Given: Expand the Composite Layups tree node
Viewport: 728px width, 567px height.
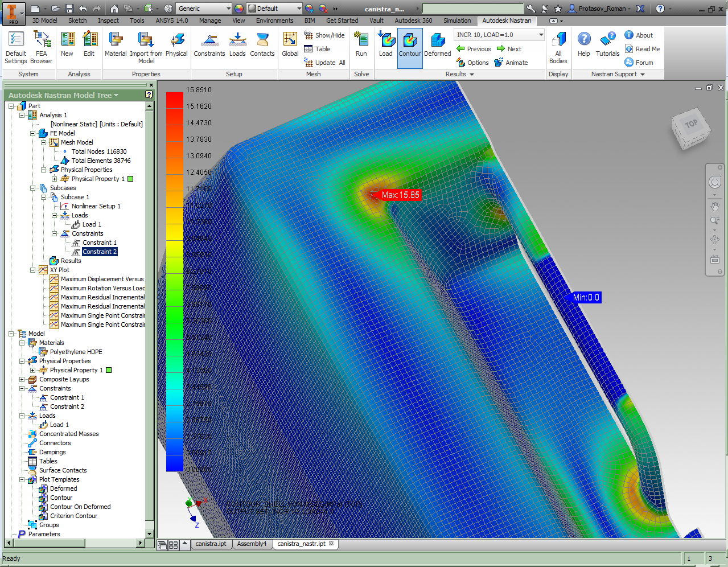Looking at the screenshot, I should point(22,379).
